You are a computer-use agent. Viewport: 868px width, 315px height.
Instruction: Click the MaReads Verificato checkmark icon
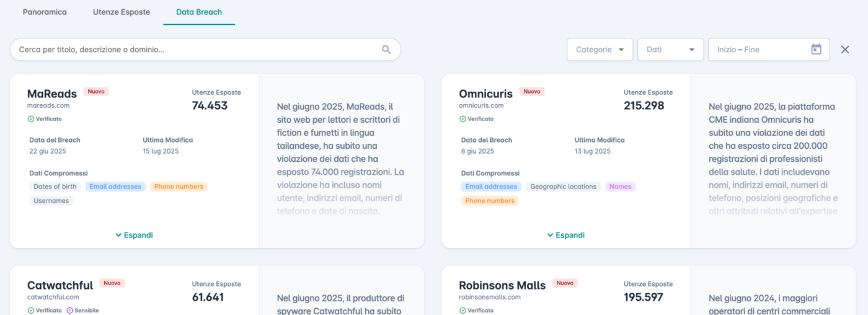[x=30, y=119]
